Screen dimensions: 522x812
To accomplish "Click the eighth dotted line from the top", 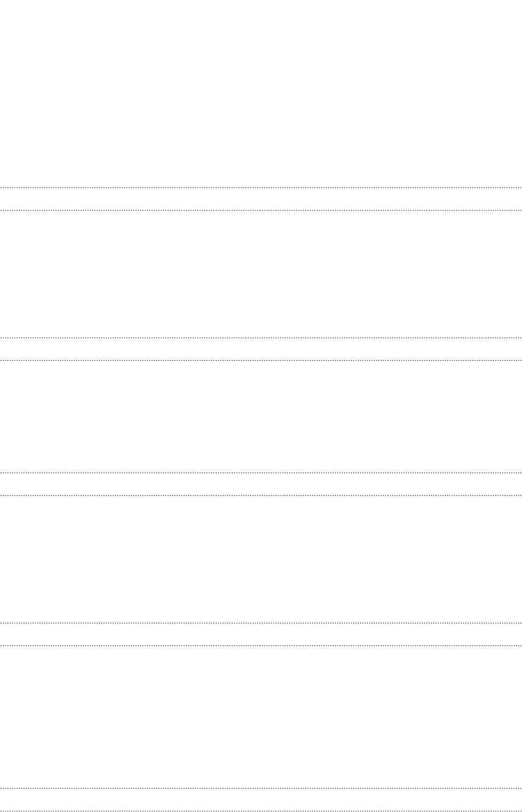I will (261, 645).
